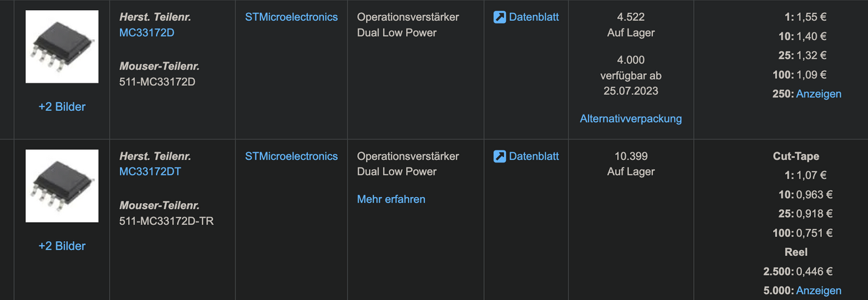868x300 pixels.
Task: Click the MC33172D datasheet external-link icon
Action: [500, 18]
